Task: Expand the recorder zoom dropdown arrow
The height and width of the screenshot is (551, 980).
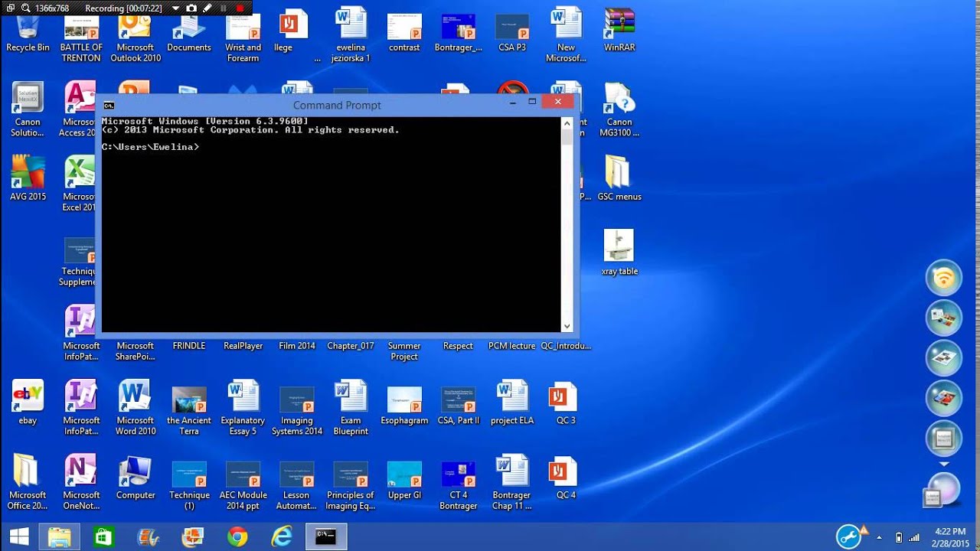Action: (175, 8)
